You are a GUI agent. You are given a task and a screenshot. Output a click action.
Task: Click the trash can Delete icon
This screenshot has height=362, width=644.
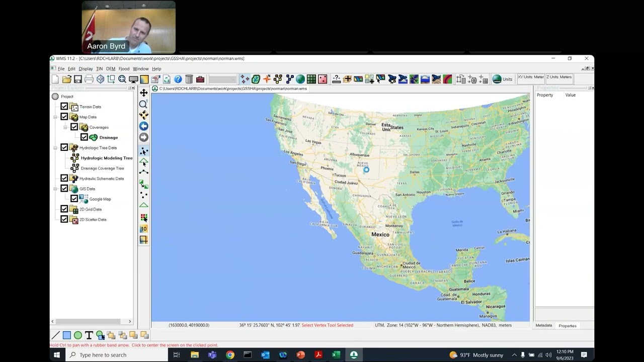coord(189,79)
